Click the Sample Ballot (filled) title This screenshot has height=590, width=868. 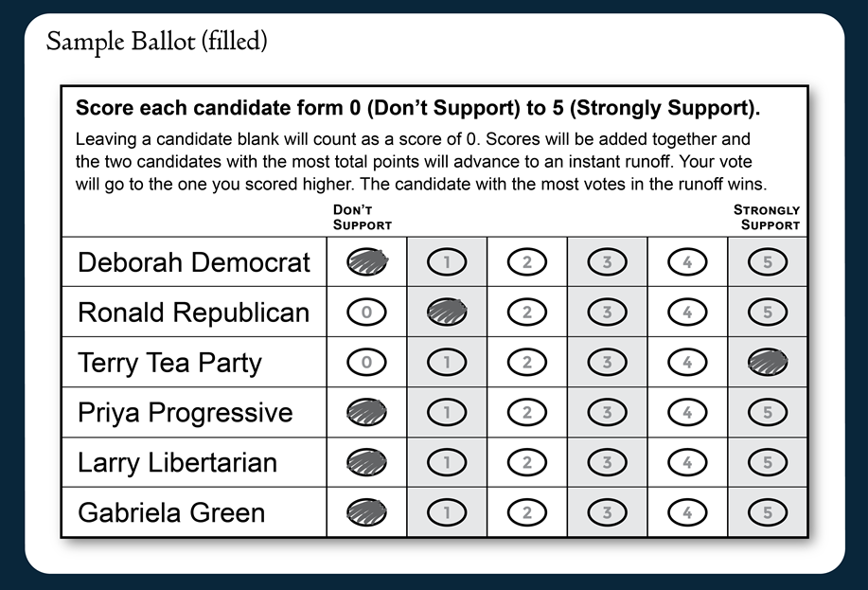point(157,42)
